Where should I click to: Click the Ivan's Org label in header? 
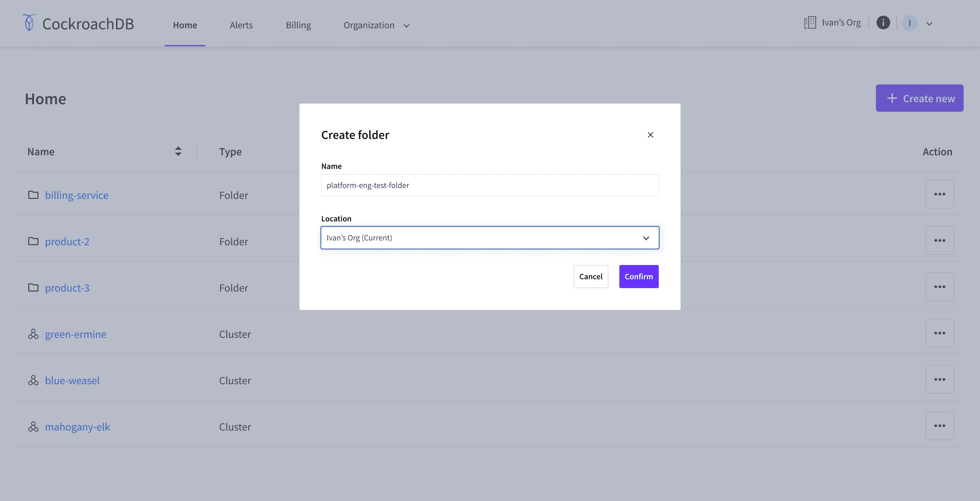point(841,22)
